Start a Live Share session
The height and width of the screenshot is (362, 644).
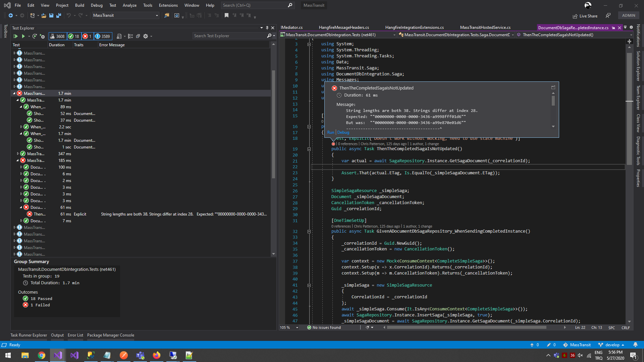click(585, 16)
